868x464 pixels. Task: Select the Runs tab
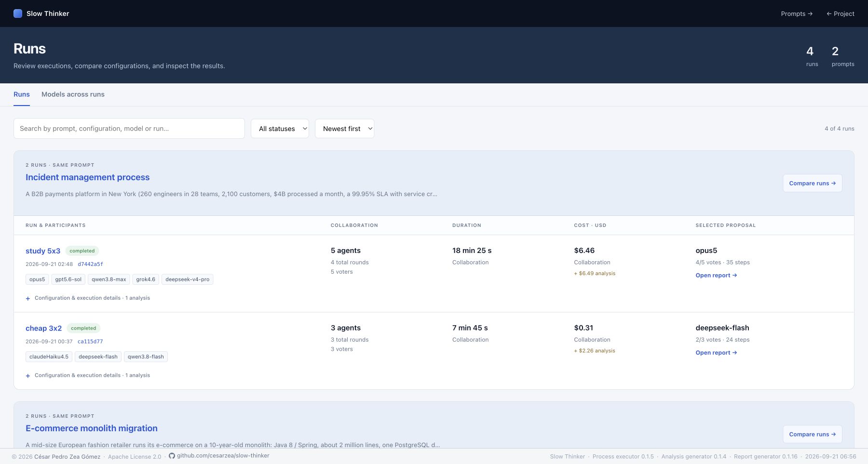point(22,94)
